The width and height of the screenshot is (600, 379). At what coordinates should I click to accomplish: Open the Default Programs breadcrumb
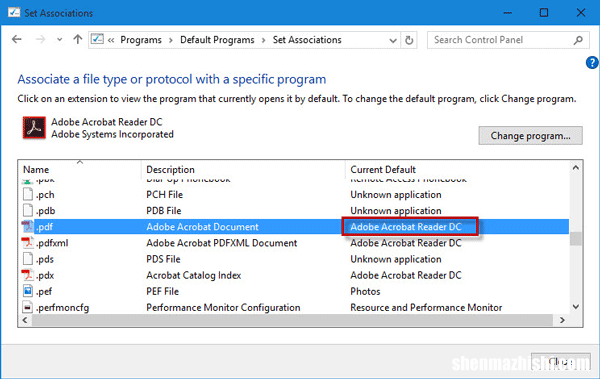[x=217, y=40]
